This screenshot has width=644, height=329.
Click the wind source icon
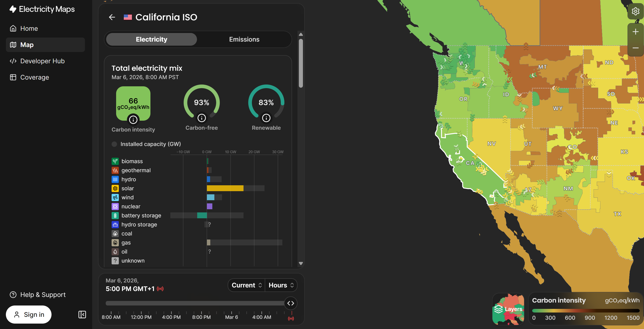click(x=115, y=197)
